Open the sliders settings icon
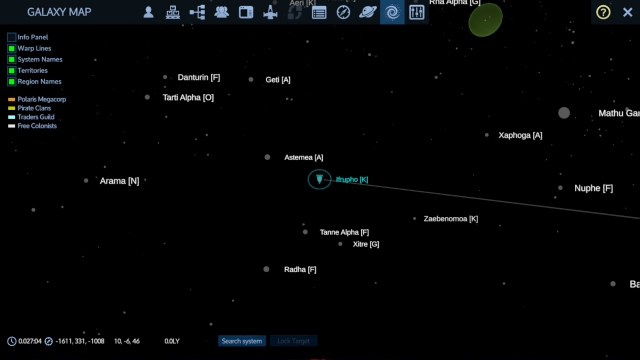The image size is (640, 360). [x=417, y=12]
